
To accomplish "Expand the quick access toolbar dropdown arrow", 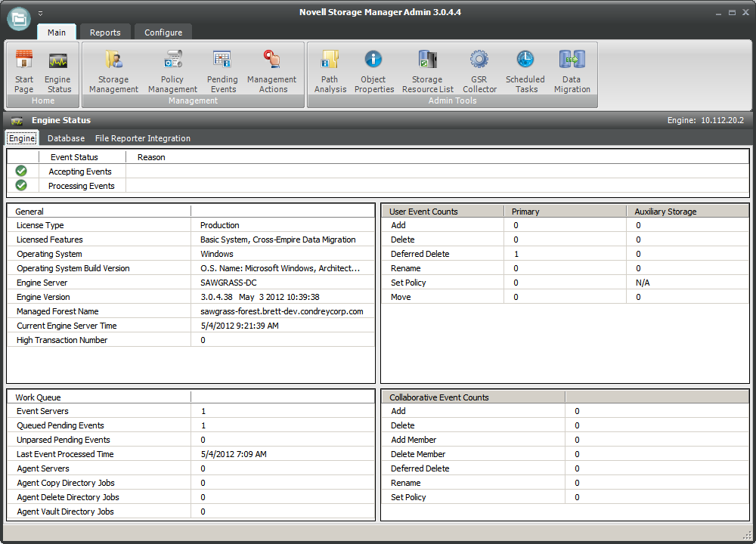I will (41, 13).
